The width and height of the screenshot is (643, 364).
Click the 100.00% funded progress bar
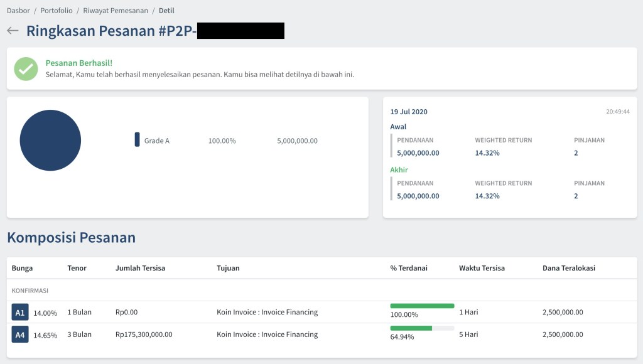coord(422,306)
